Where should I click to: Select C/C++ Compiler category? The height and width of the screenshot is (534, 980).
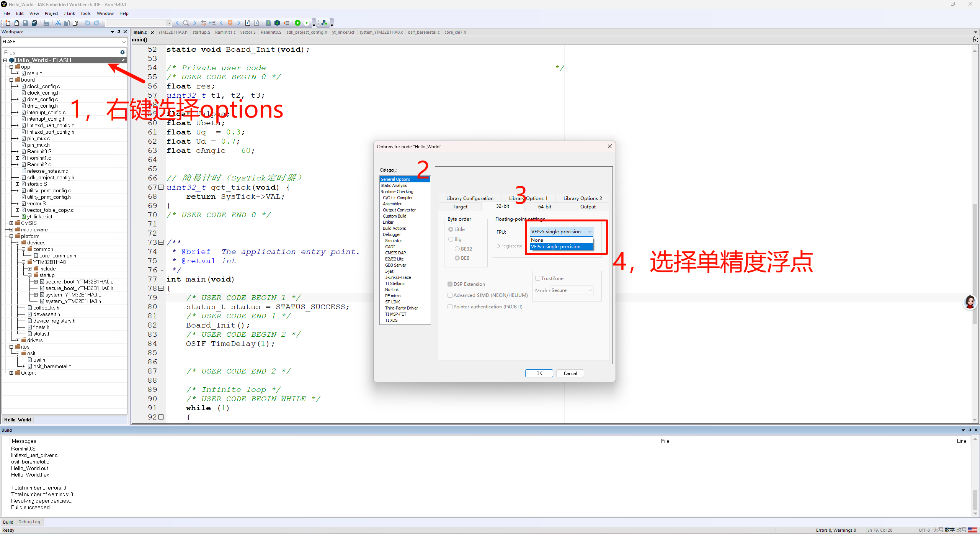[x=397, y=198]
